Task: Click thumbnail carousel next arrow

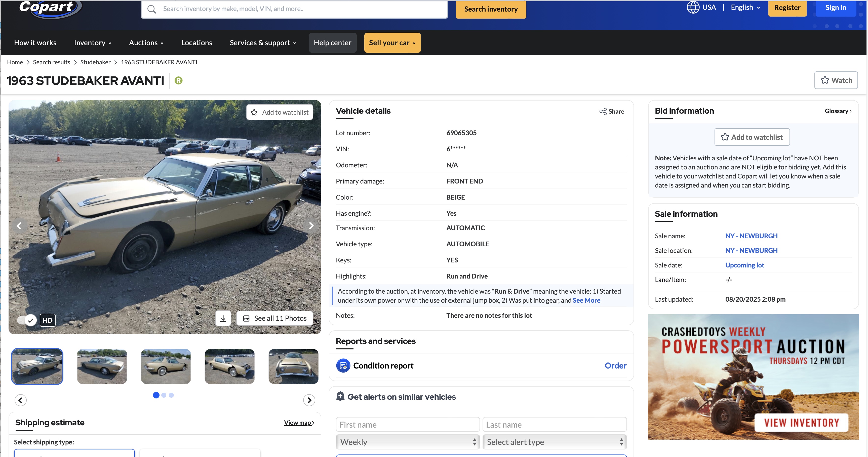Action: coord(309,400)
